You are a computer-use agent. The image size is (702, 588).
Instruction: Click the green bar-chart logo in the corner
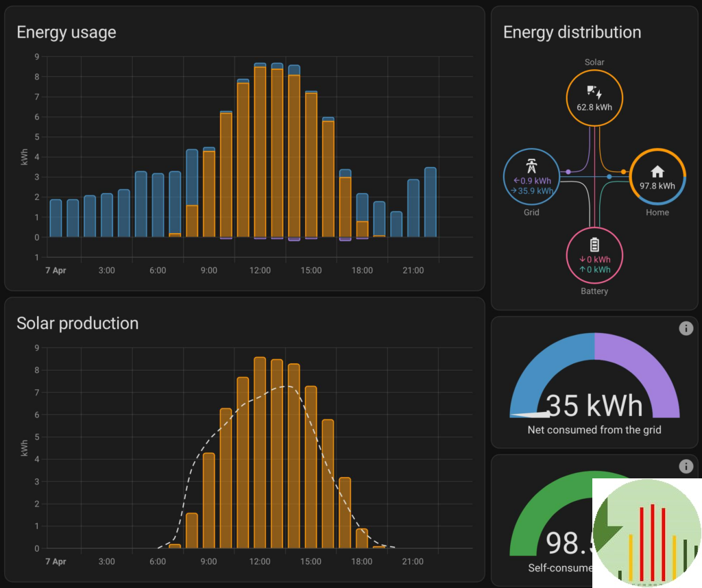pyautogui.click(x=646, y=532)
